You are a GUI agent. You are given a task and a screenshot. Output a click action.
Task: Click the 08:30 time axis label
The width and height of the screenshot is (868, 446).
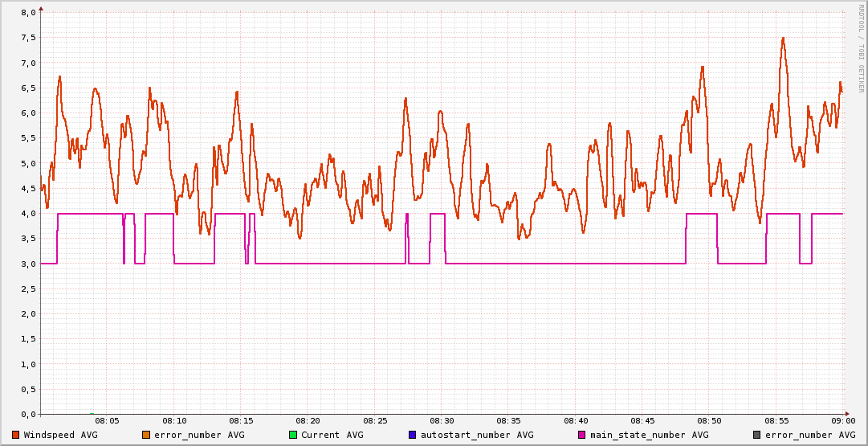442,421
